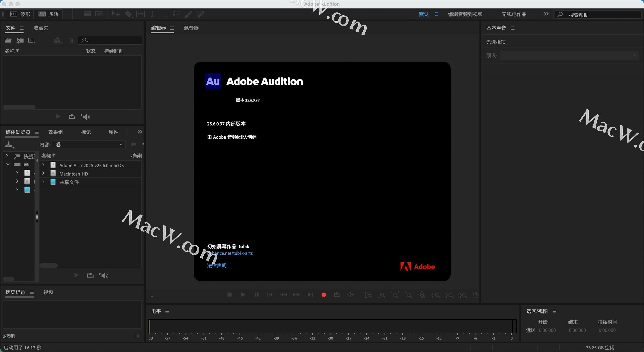Expand the Macintosh HD tree item
This screenshot has height=352, width=644.
(43, 173)
